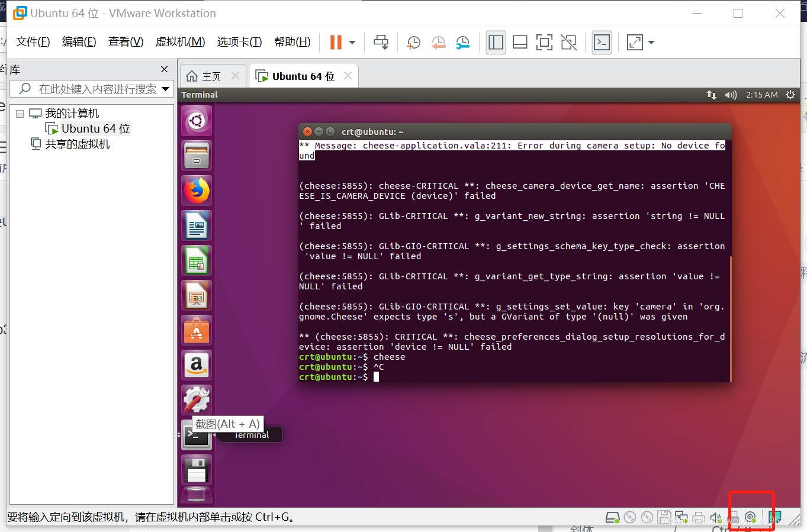Image resolution: width=807 pixels, height=532 pixels.
Task: Toggle the library panel visibility
Action: pos(496,42)
